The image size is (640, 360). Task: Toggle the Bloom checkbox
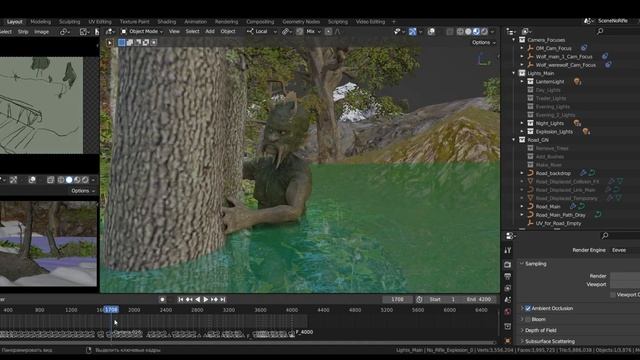(528, 319)
